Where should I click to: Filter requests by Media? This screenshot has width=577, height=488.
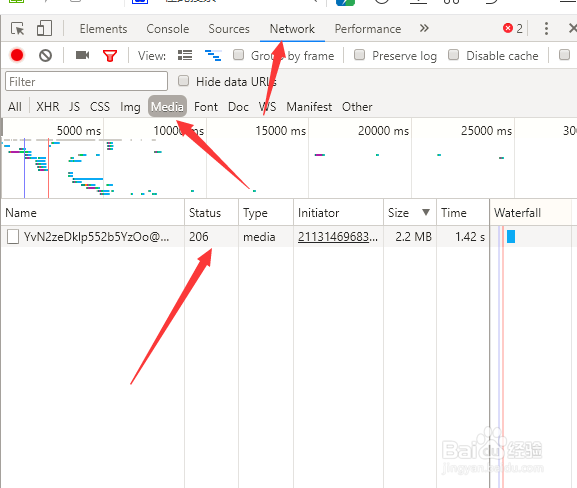point(167,107)
